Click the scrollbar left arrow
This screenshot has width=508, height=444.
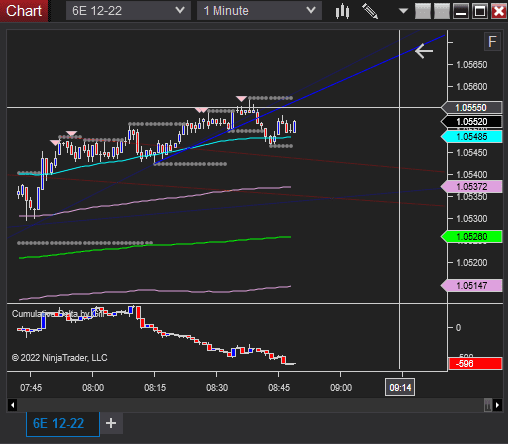pos(12,405)
